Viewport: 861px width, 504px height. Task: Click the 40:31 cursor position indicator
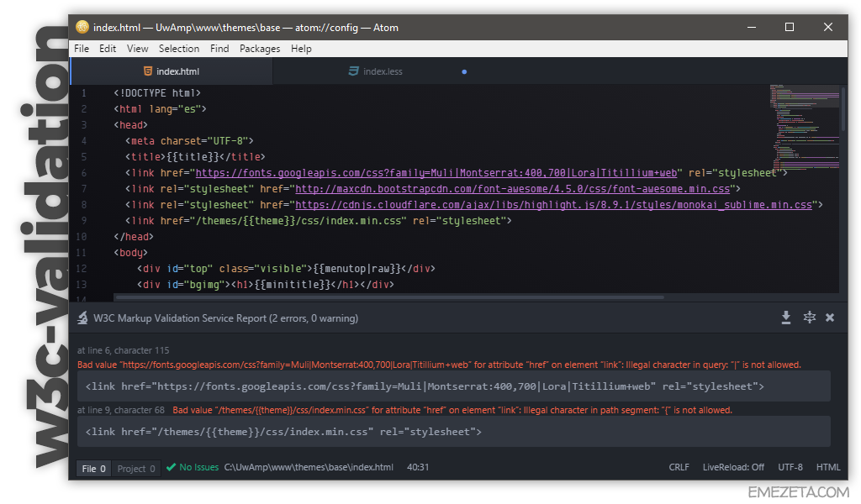tap(418, 467)
